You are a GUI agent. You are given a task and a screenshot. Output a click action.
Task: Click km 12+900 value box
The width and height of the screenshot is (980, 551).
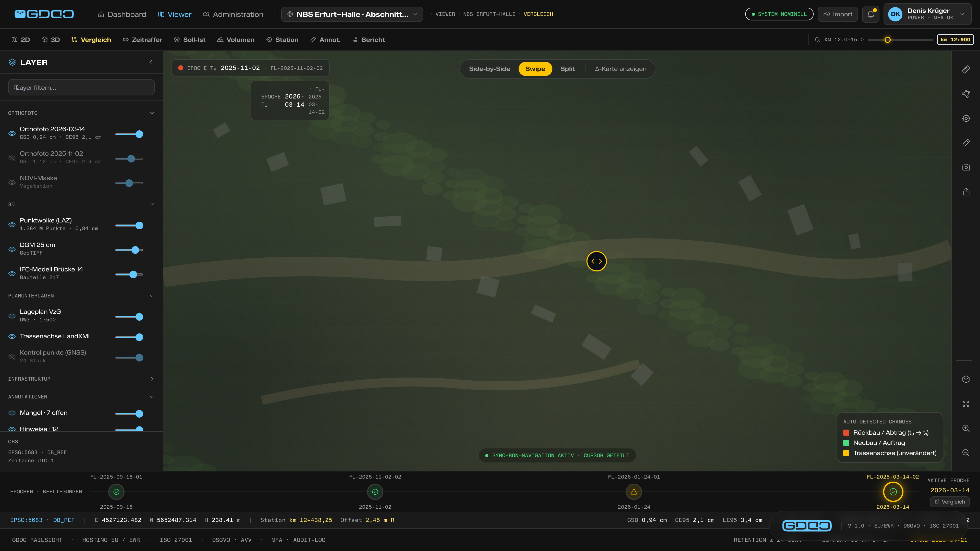coord(955,40)
